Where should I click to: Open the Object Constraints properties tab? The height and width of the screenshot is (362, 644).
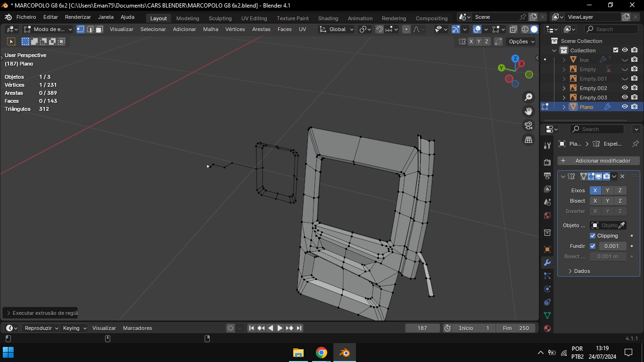[x=547, y=302]
